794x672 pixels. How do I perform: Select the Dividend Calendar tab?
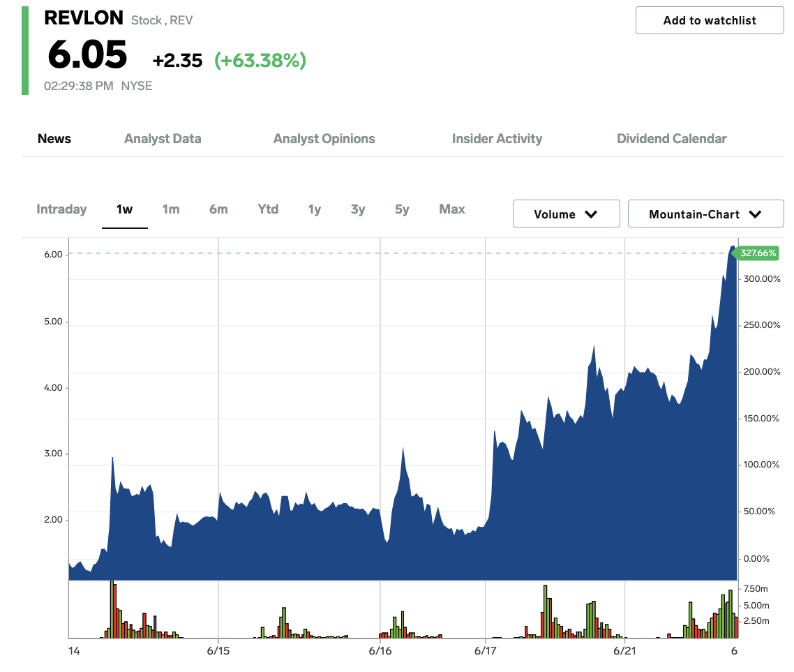(671, 139)
